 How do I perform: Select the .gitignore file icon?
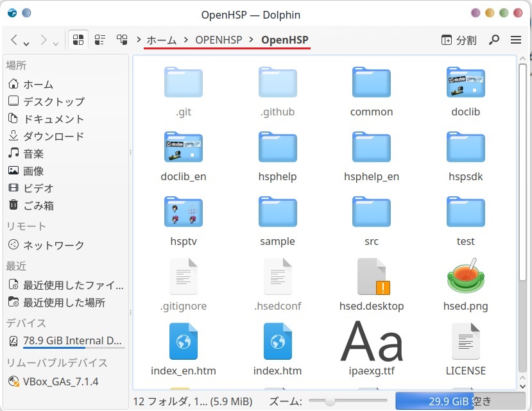click(183, 276)
